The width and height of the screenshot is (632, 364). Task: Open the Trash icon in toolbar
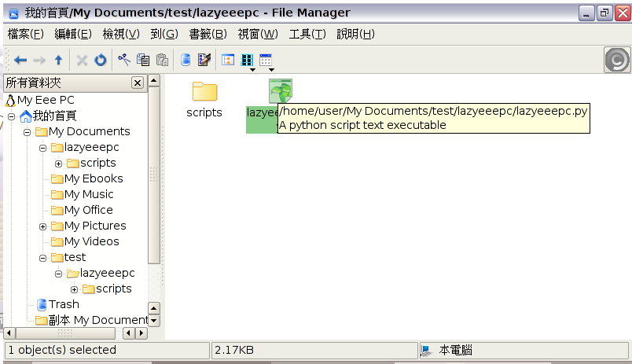pyautogui.click(x=186, y=60)
